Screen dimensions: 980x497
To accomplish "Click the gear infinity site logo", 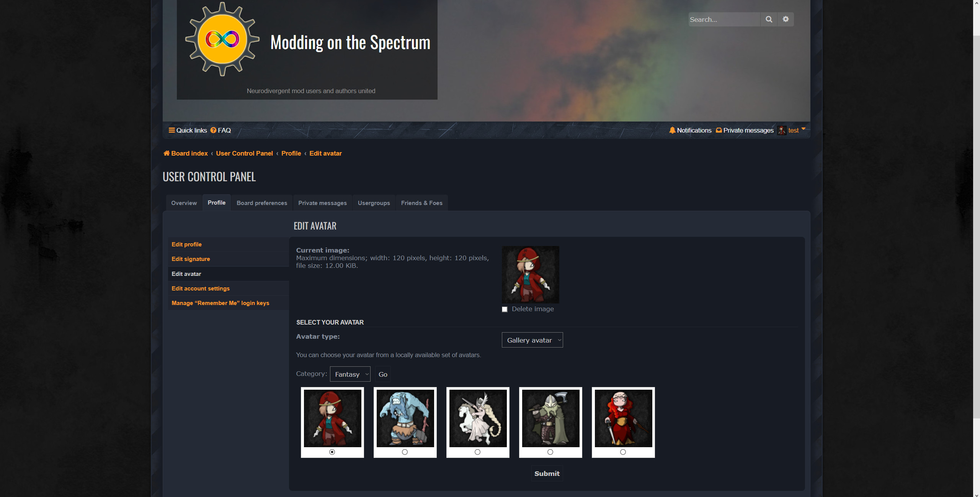I will pos(222,39).
